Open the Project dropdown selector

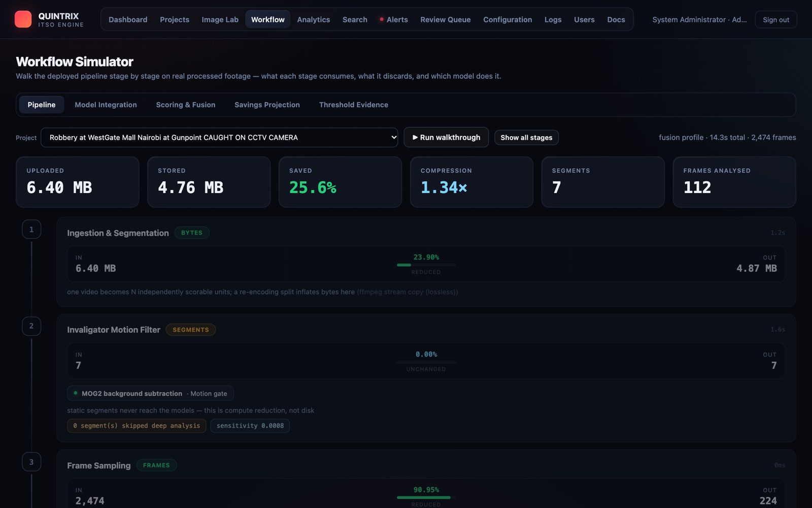point(219,137)
